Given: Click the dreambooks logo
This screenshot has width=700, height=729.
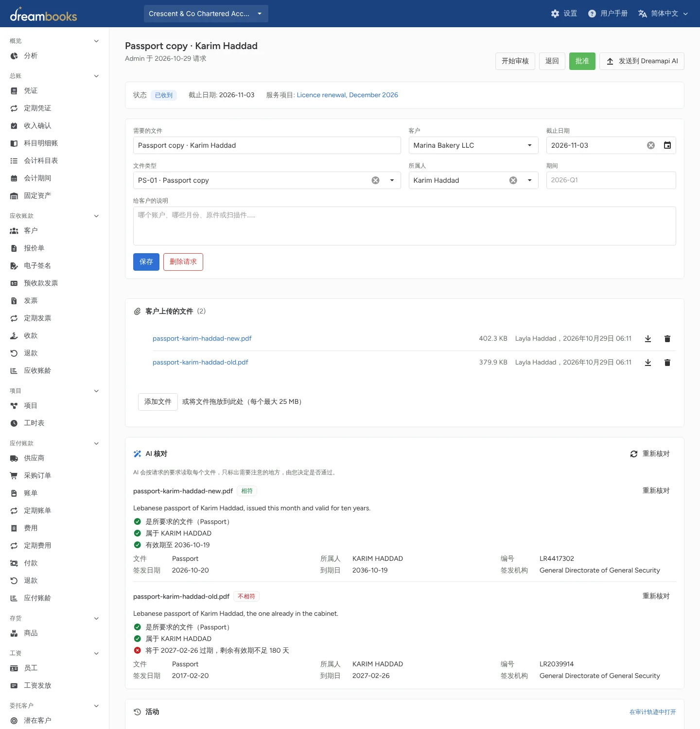Looking at the screenshot, I should click(44, 15).
